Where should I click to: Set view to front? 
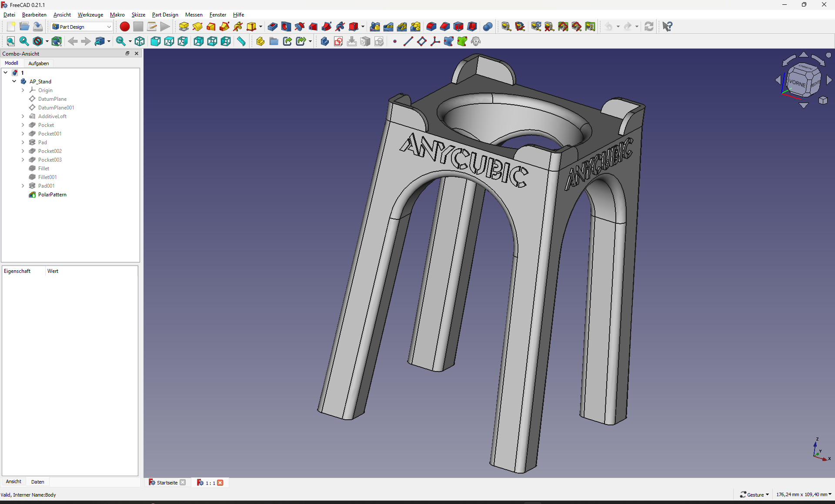[156, 41]
